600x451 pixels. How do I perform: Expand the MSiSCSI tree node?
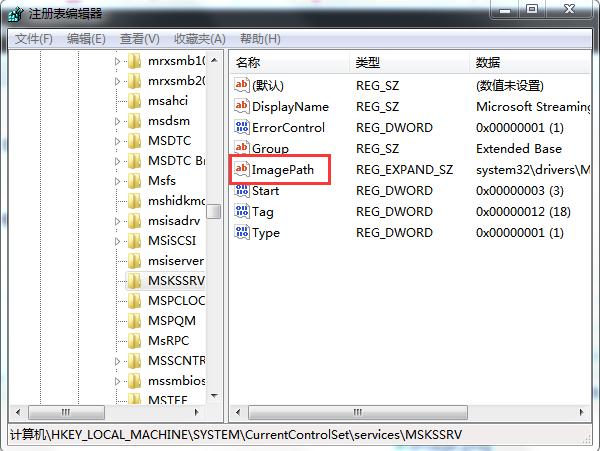click(x=117, y=241)
